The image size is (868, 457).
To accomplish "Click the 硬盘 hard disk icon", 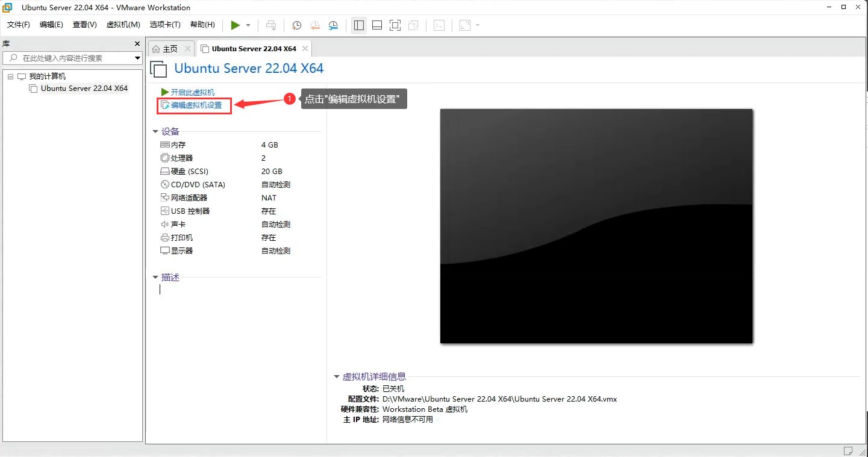I will 165,172.
